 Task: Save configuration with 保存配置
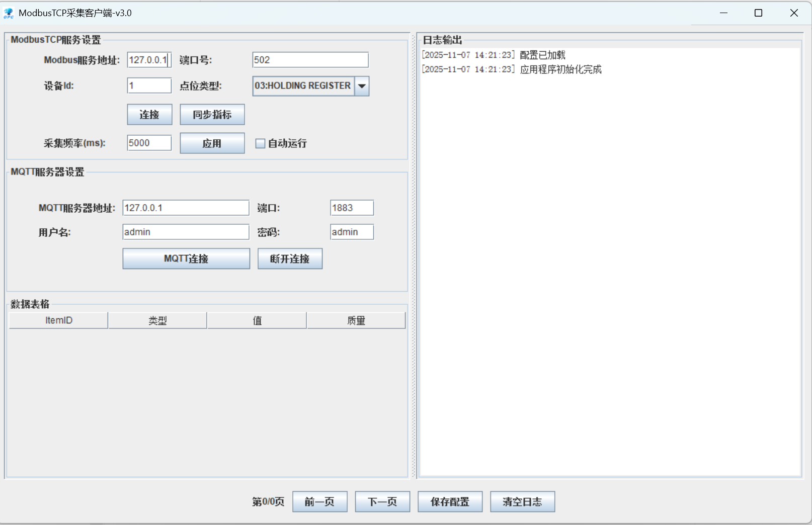click(x=450, y=501)
